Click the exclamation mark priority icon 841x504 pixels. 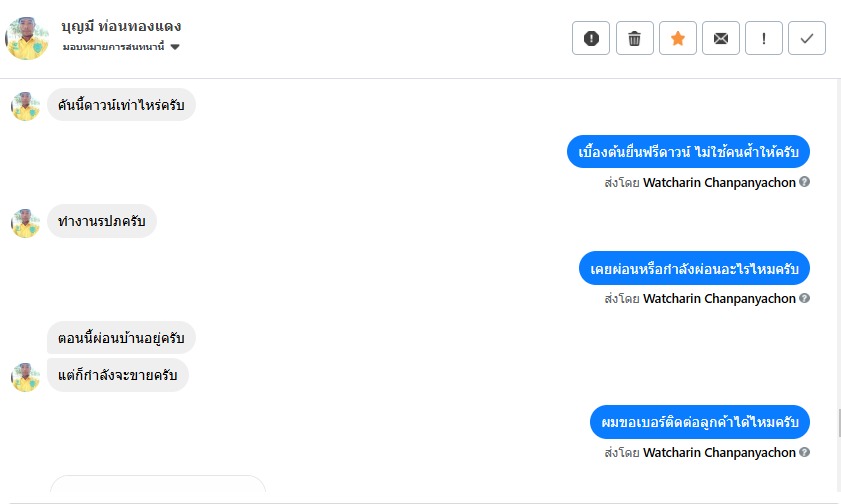pyautogui.click(x=764, y=39)
